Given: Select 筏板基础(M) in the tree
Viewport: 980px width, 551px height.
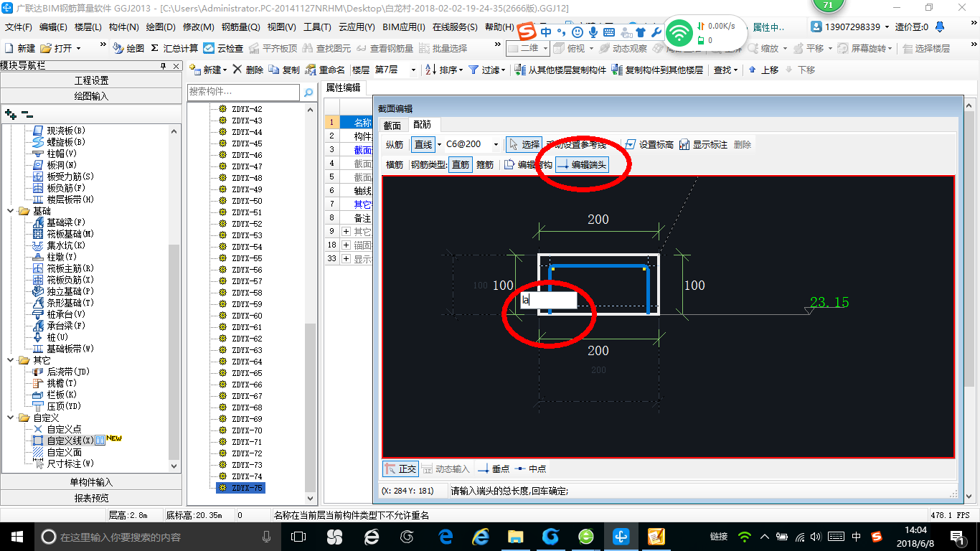Looking at the screenshot, I should coord(70,234).
